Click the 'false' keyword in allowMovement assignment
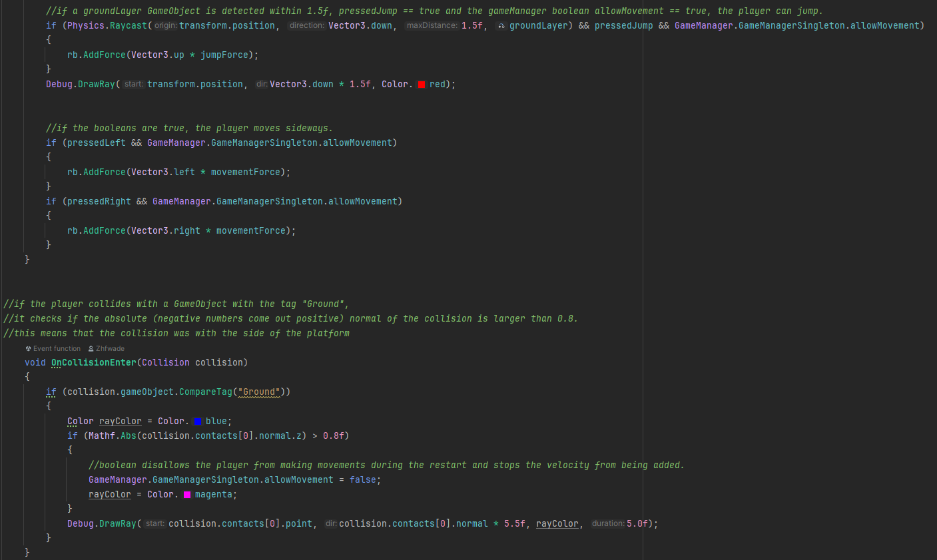Image resolution: width=937 pixels, height=560 pixels. pyautogui.click(x=363, y=479)
